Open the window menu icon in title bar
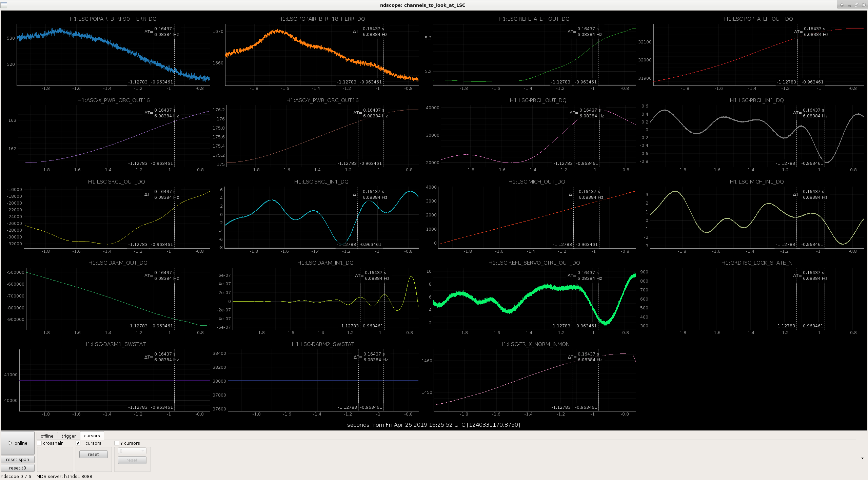Image resolution: width=868 pixels, height=480 pixels. (3, 5)
